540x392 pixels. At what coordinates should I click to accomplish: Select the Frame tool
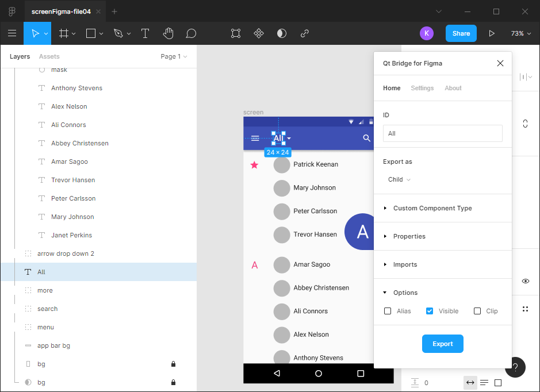pyautogui.click(x=63, y=33)
